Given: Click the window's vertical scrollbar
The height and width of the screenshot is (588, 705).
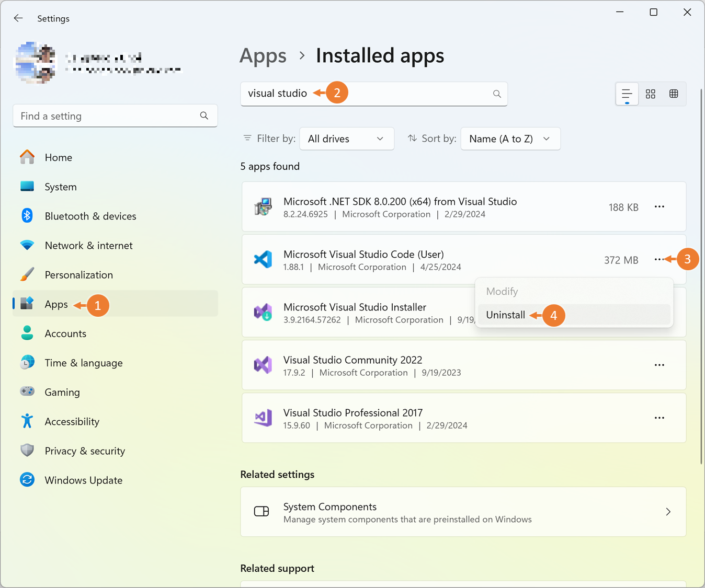Looking at the screenshot, I should click(701, 276).
